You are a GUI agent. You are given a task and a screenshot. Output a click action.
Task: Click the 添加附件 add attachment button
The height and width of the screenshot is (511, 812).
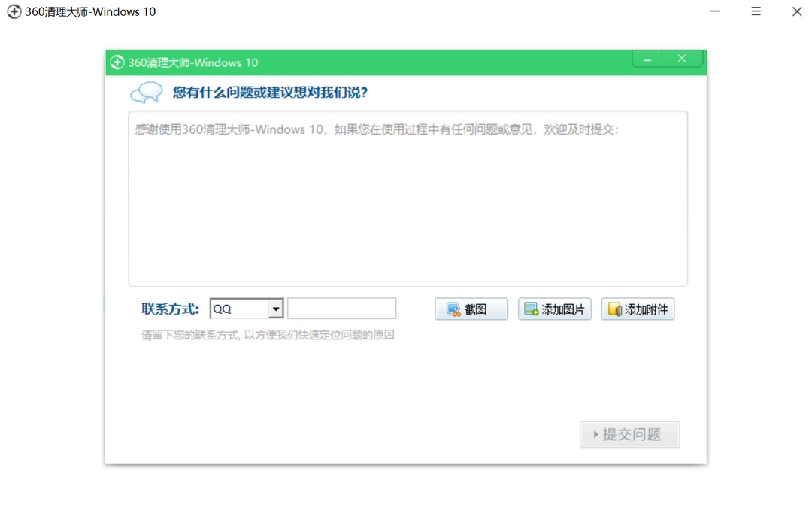point(638,309)
